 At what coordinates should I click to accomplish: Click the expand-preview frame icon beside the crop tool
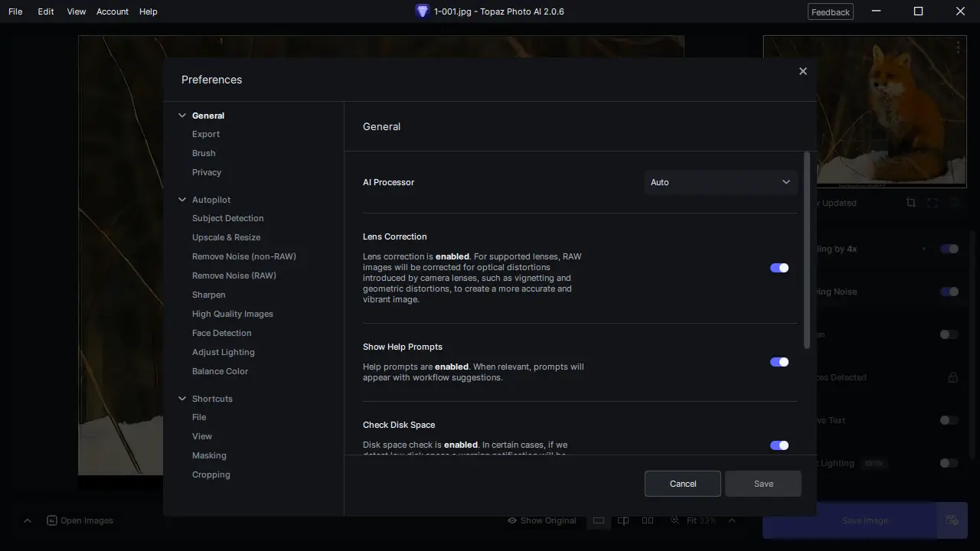(933, 203)
